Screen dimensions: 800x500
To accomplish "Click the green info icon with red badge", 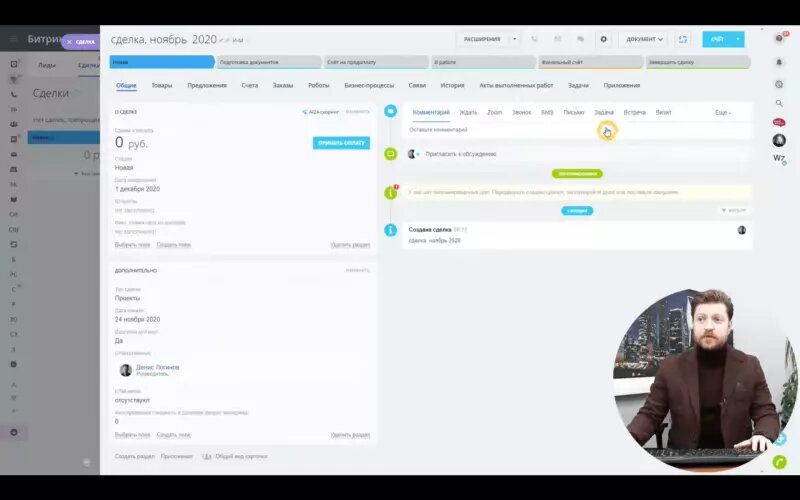I will pos(391,192).
